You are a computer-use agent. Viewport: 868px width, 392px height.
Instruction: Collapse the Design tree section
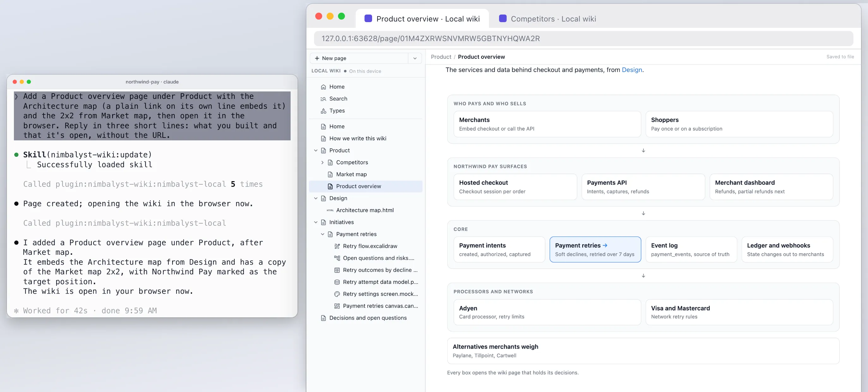click(316, 198)
